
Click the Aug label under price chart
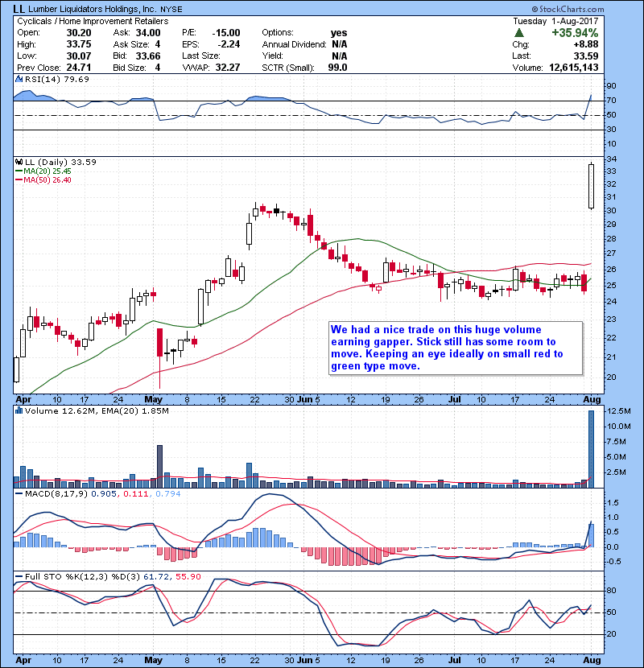pos(592,400)
